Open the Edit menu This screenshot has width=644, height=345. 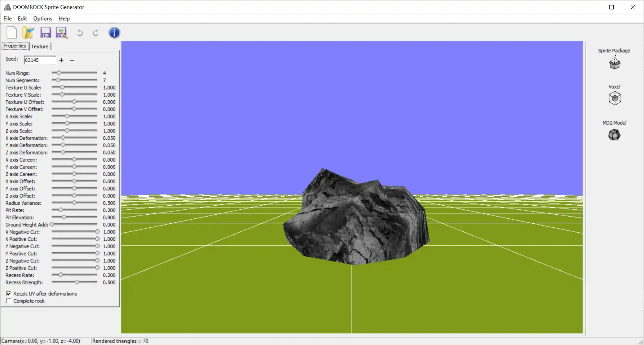[x=22, y=18]
